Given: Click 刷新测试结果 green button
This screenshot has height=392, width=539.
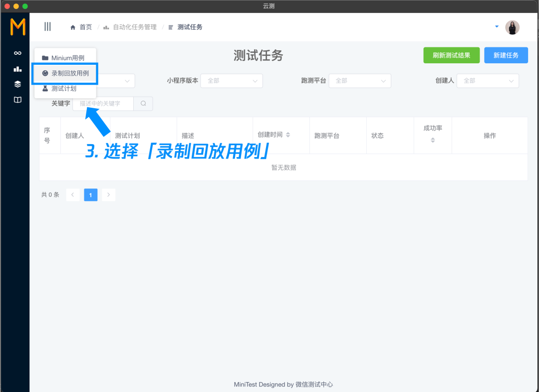Looking at the screenshot, I should [451, 55].
